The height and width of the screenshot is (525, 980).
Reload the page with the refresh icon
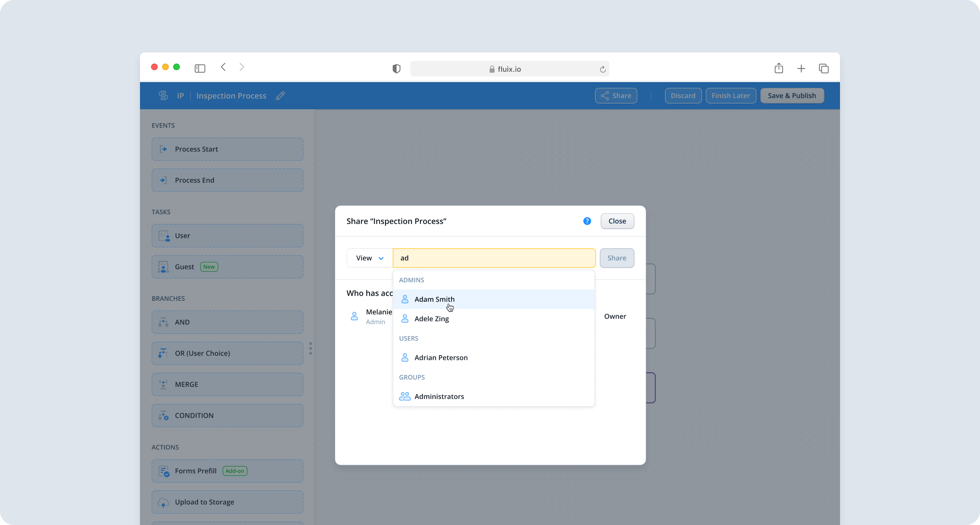(x=603, y=69)
